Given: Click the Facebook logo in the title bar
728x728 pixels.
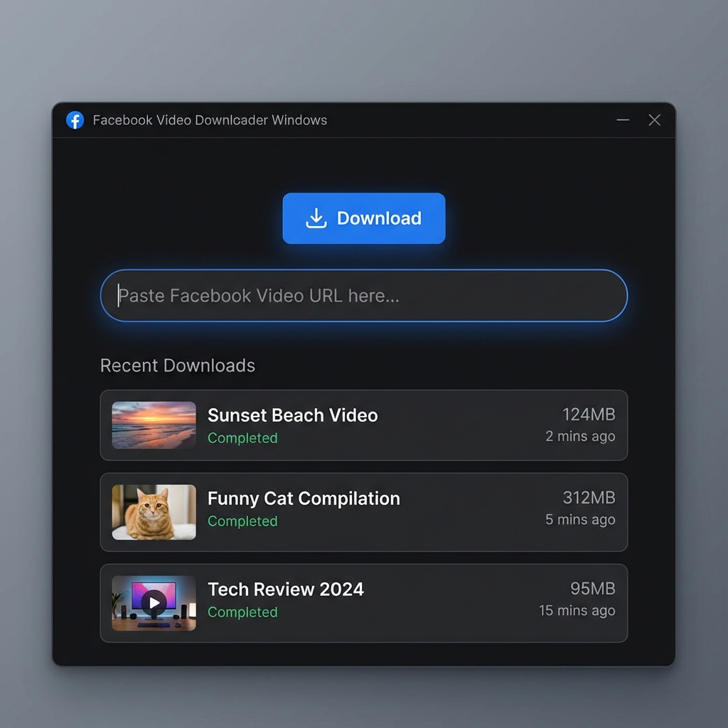Looking at the screenshot, I should pos(75,120).
